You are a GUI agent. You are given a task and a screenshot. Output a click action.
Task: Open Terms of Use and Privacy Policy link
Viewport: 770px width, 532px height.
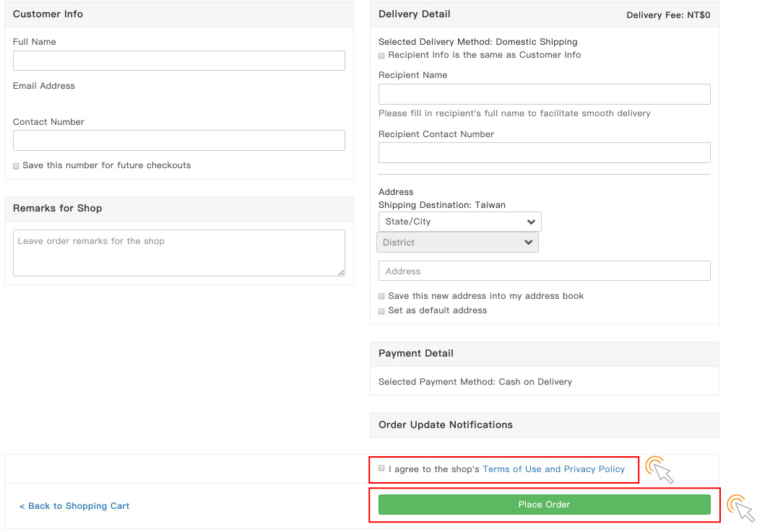[x=553, y=469]
